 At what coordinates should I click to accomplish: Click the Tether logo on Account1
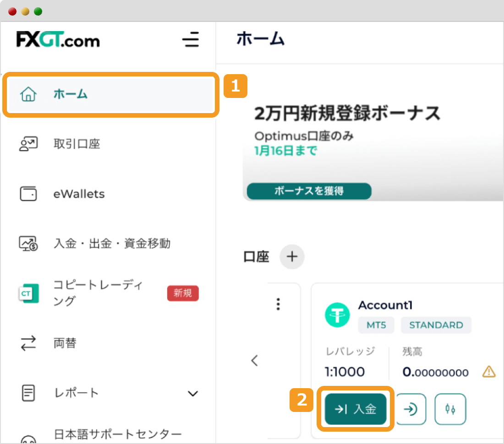tap(337, 315)
